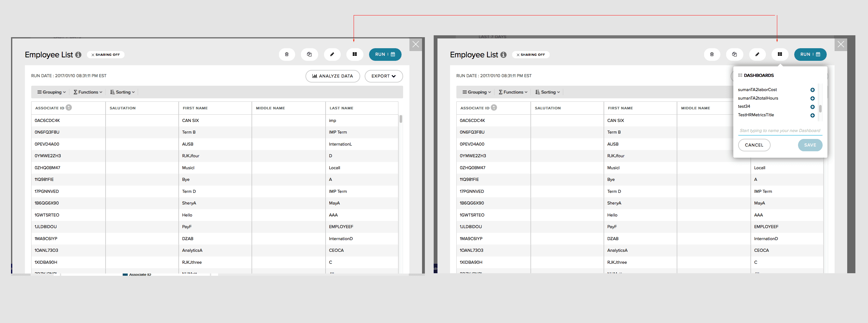The image size is (868, 323).
Task: Open EXPORT dropdown in left window
Action: (x=384, y=76)
